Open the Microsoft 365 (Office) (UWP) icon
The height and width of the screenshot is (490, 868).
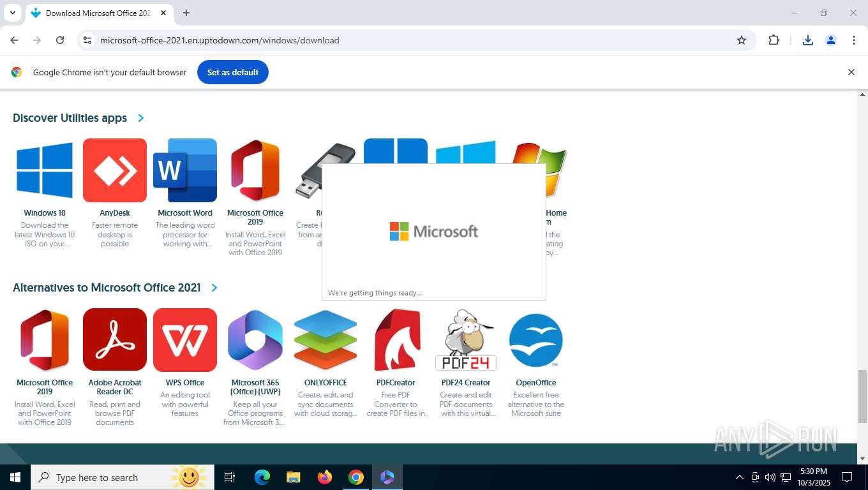[255, 340]
